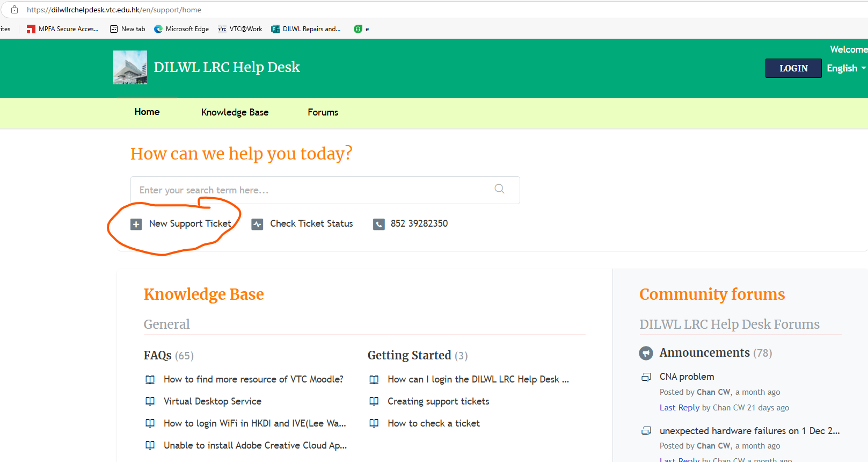Click book icon for Virtual Desktop Service
Viewport: 868px width, 462px height.
point(150,401)
